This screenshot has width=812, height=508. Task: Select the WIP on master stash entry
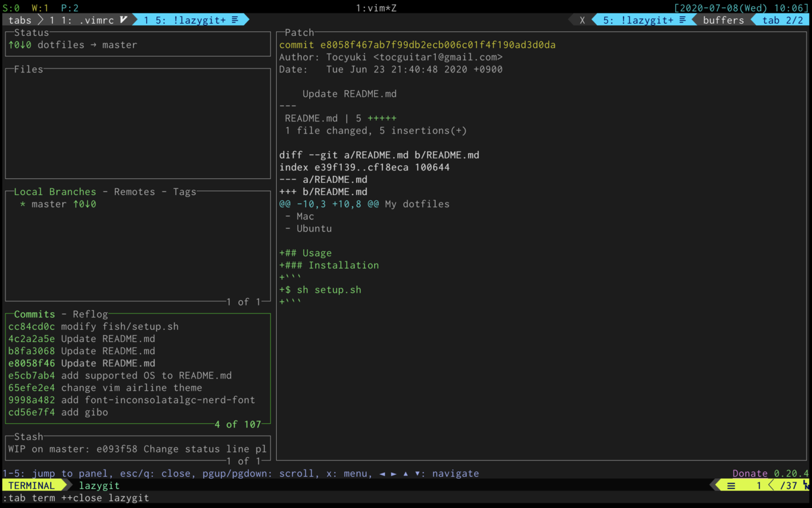coord(138,448)
